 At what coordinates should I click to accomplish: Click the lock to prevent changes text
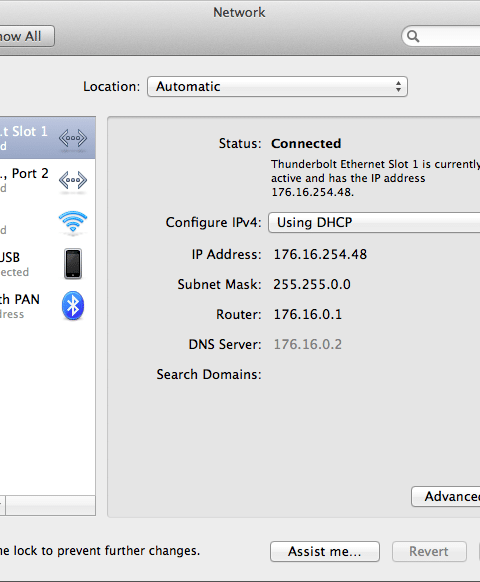[100, 550]
